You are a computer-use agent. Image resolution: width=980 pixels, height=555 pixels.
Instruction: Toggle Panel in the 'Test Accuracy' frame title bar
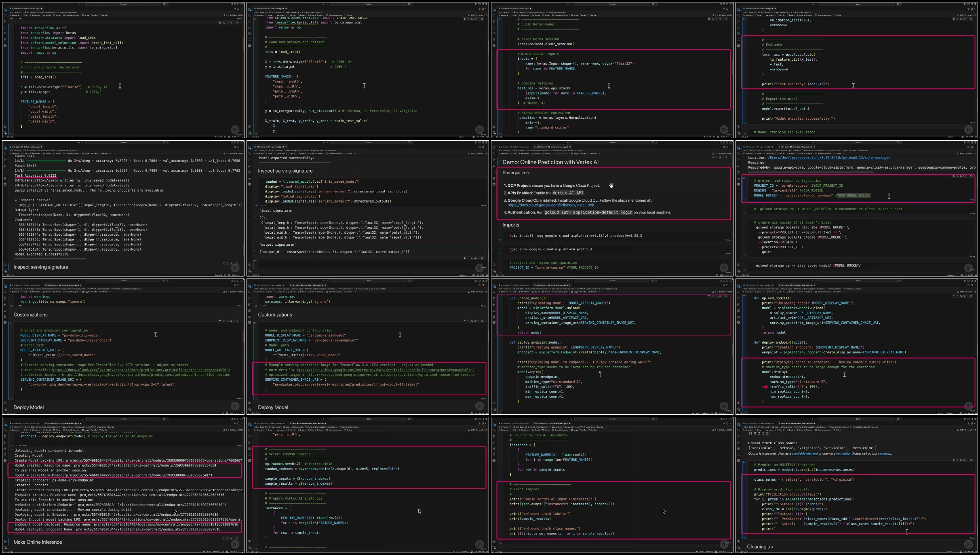[x=238, y=142]
